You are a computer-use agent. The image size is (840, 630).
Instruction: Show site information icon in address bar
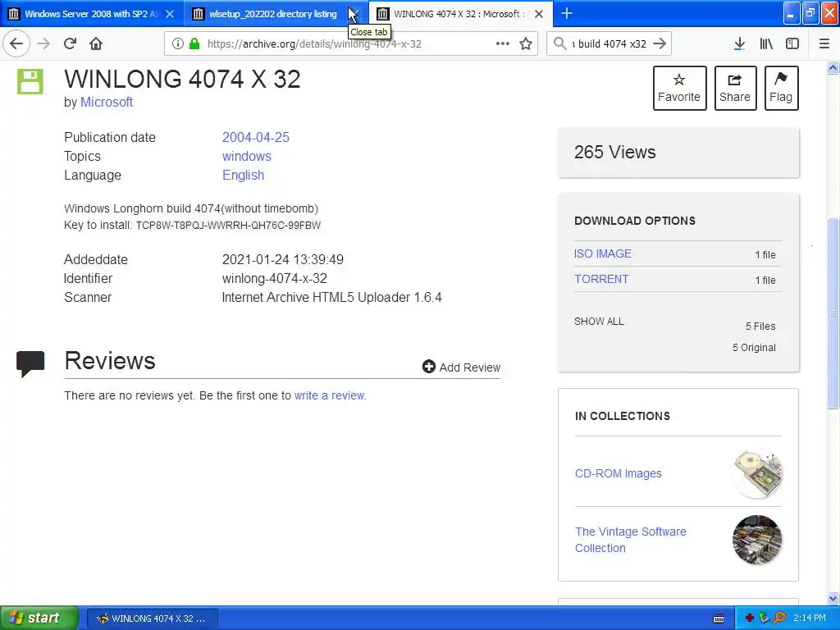pos(177,43)
